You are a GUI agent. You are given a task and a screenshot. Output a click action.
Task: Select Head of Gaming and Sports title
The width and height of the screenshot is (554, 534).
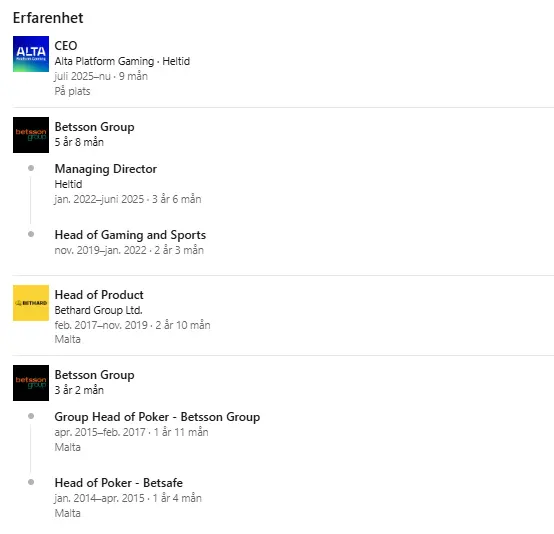pos(130,235)
